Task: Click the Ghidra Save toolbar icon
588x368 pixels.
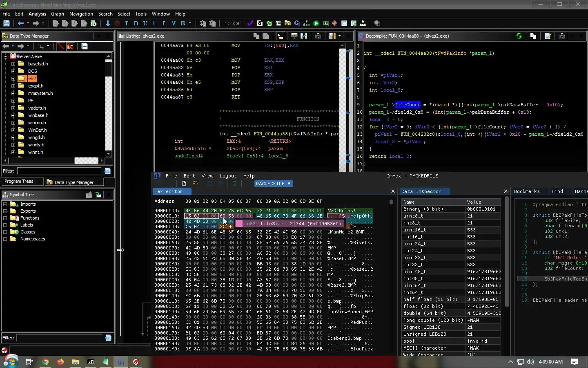Action: (x=6, y=23)
